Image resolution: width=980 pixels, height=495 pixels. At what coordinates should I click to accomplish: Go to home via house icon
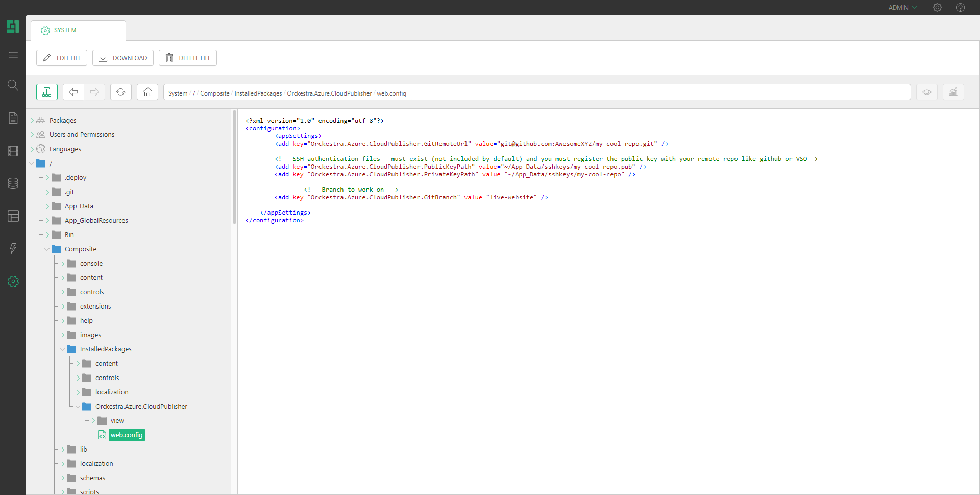pos(148,92)
